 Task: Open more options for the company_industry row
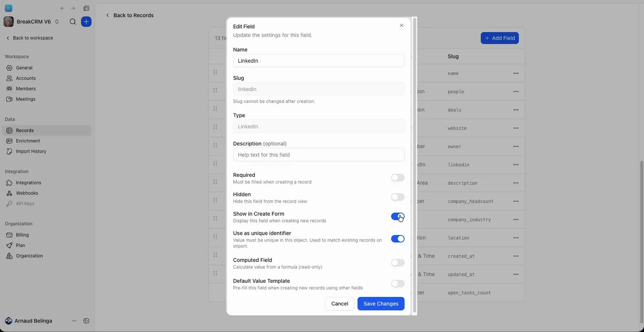[x=516, y=219]
